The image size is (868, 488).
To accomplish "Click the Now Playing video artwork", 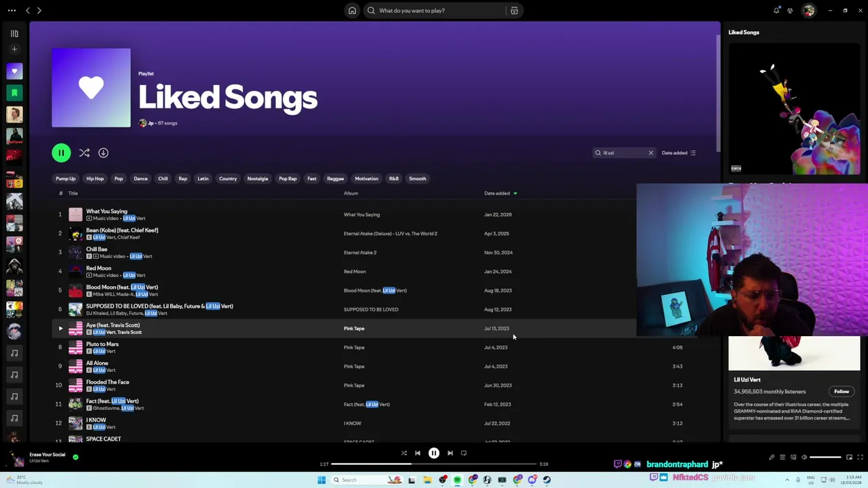I will [x=794, y=108].
